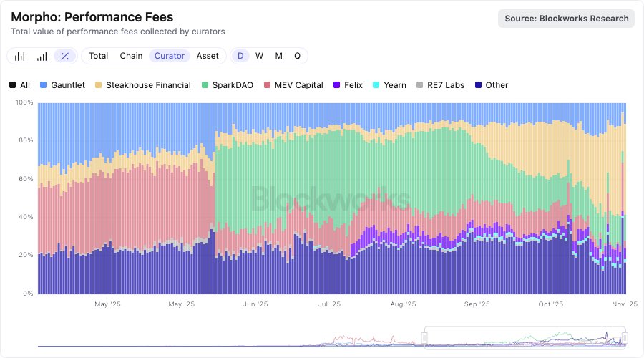
Task: Select the cumulative bars chart icon
Action: tap(42, 56)
